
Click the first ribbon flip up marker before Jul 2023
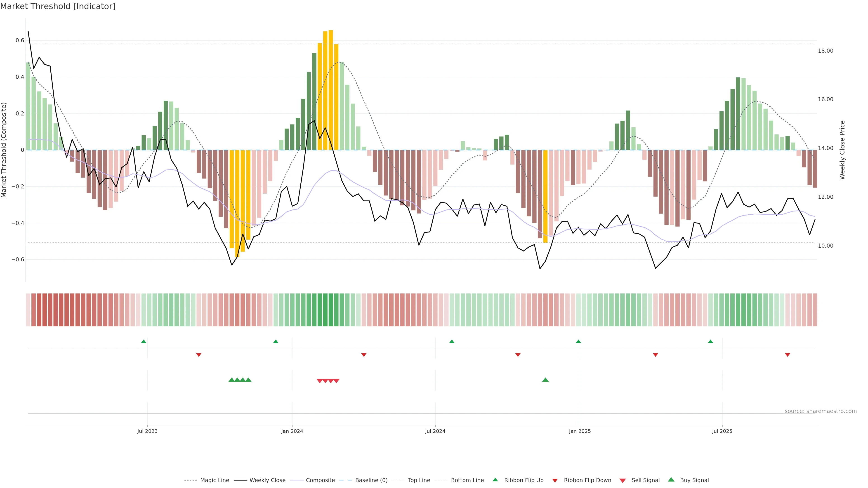point(144,342)
